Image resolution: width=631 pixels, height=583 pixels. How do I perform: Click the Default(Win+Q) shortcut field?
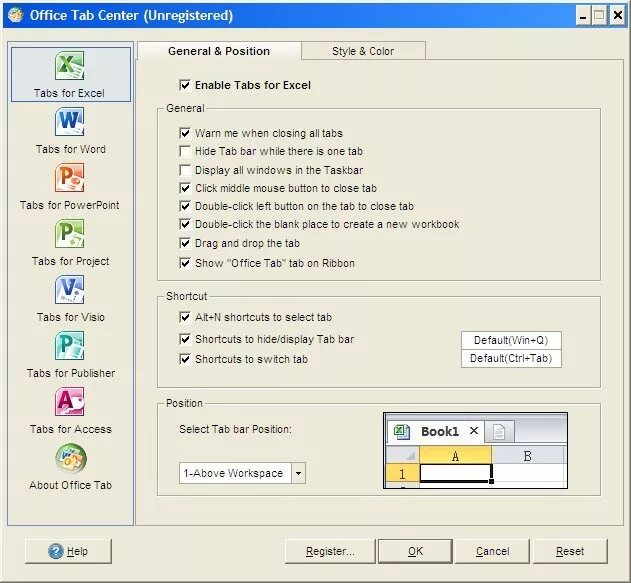click(x=511, y=340)
